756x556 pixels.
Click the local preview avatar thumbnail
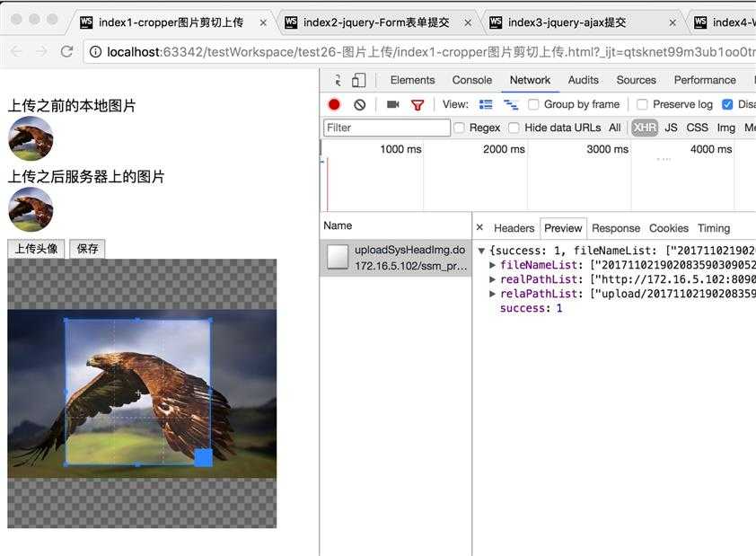point(31,138)
